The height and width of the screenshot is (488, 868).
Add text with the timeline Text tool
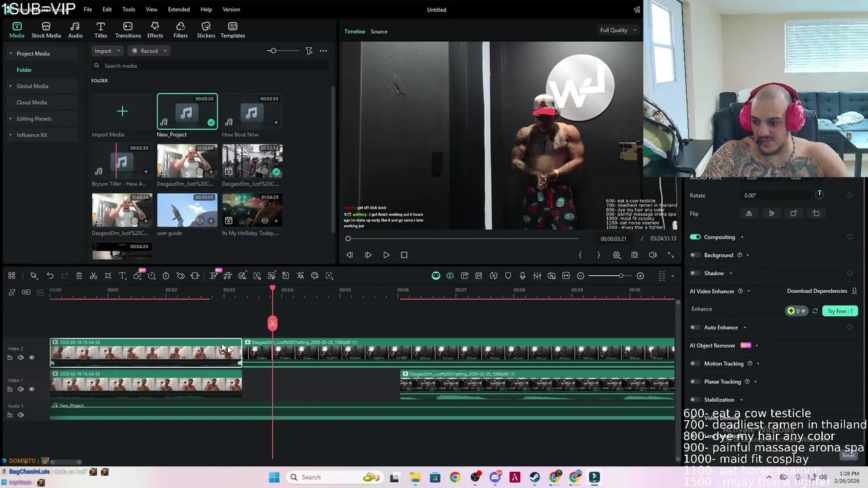coord(123,276)
